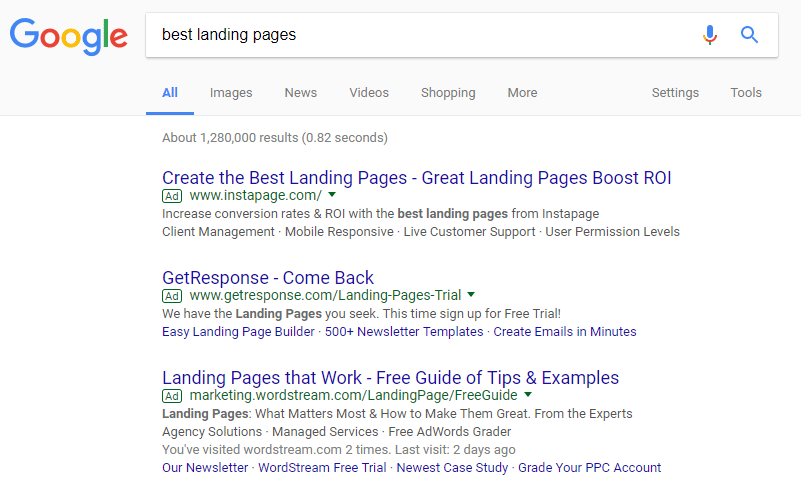Open the Shopping tab
Image resolution: width=801 pixels, height=490 pixels.
[448, 92]
